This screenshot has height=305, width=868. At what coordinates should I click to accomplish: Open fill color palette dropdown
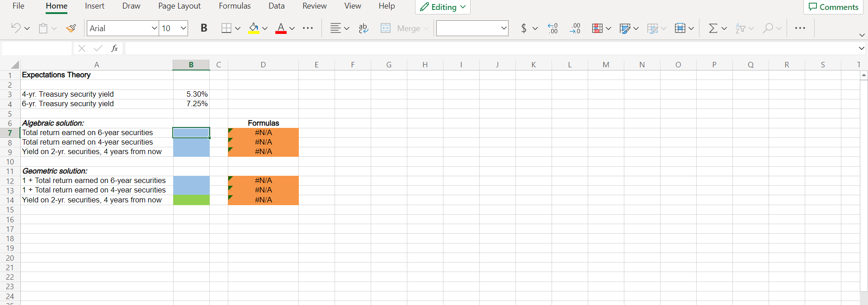[265, 28]
